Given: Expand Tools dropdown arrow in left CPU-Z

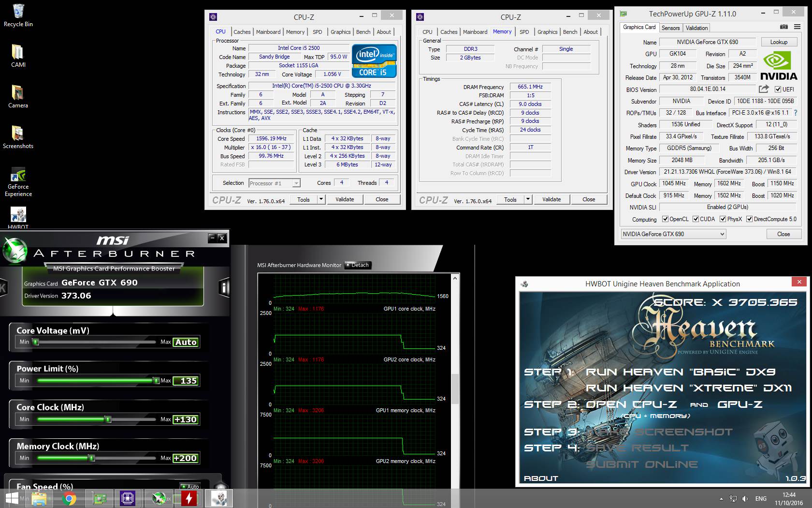Looking at the screenshot, I should [320, 199].
